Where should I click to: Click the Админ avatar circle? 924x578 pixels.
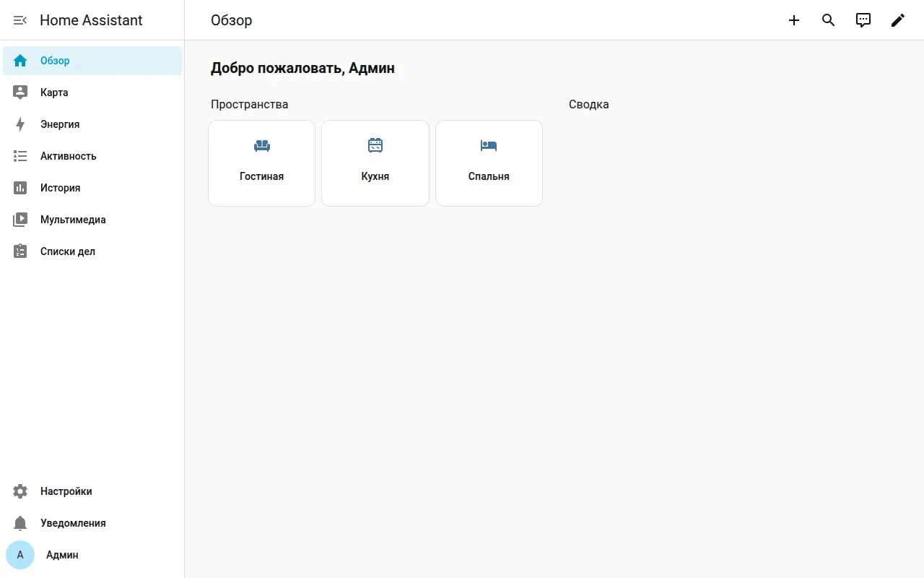20,555
